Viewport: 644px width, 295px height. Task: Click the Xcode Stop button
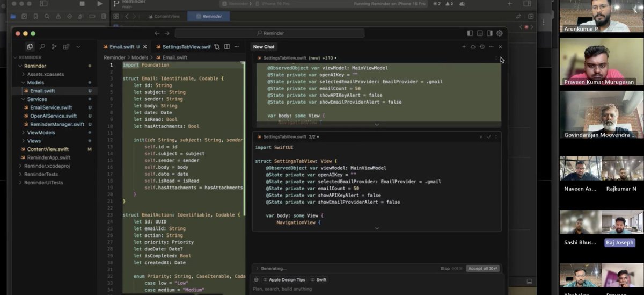[x=82, y=4]
